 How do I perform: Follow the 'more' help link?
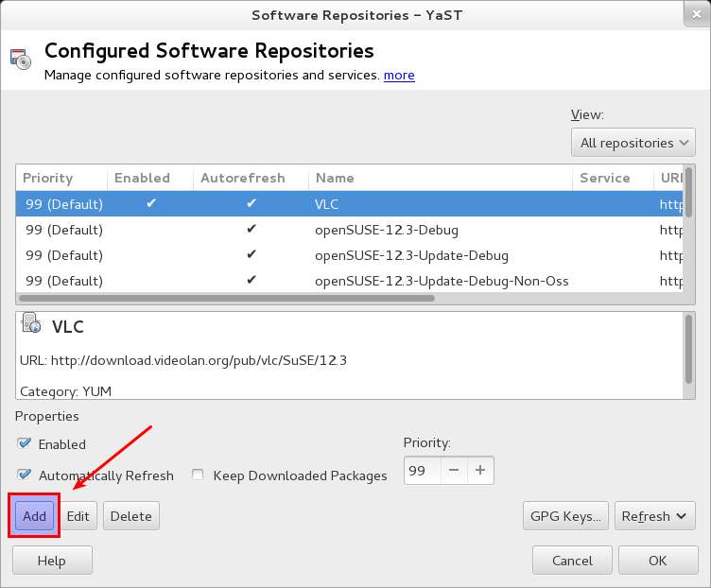pos(399,76)
